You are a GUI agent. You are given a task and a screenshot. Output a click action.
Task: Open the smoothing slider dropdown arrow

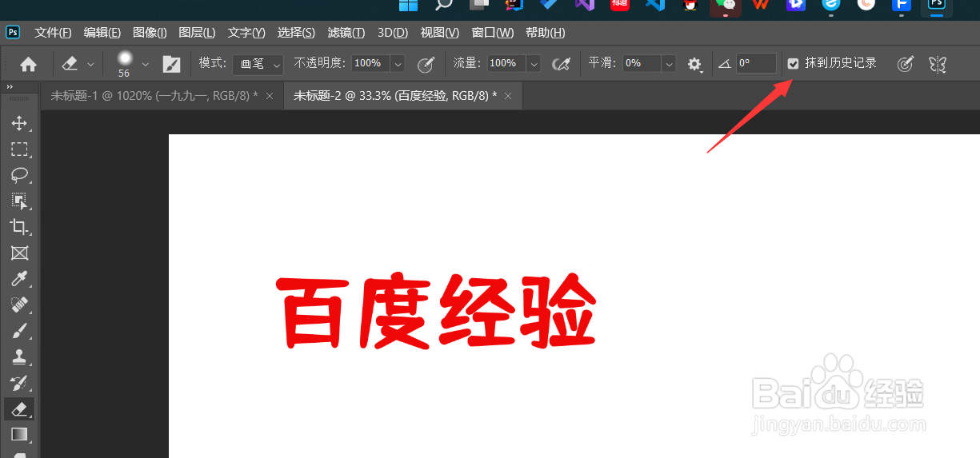[670, 64]
